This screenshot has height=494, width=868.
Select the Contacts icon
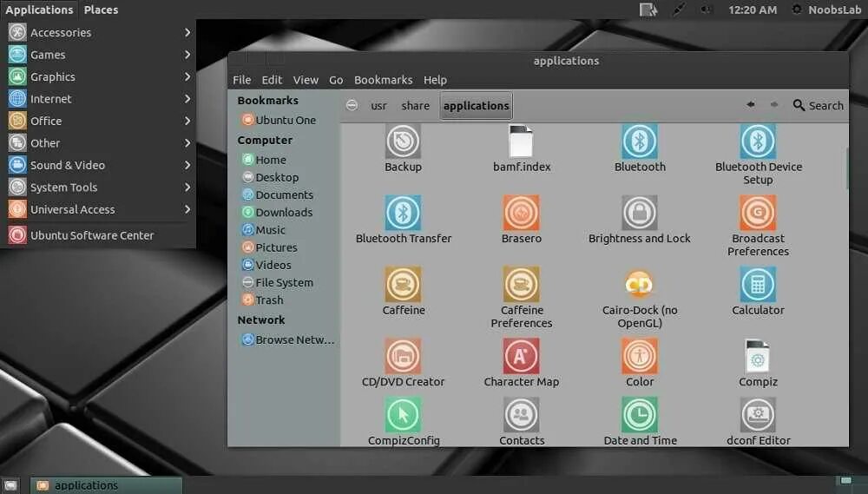521,415
